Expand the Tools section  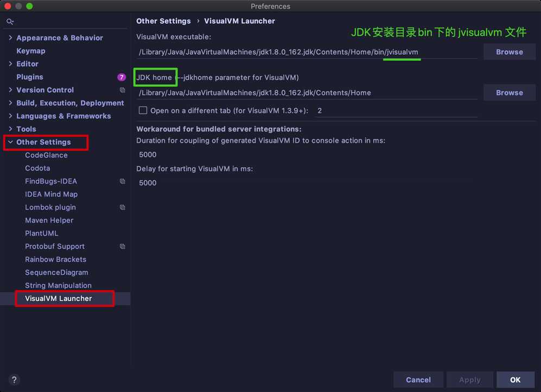[x=10, y=129]
